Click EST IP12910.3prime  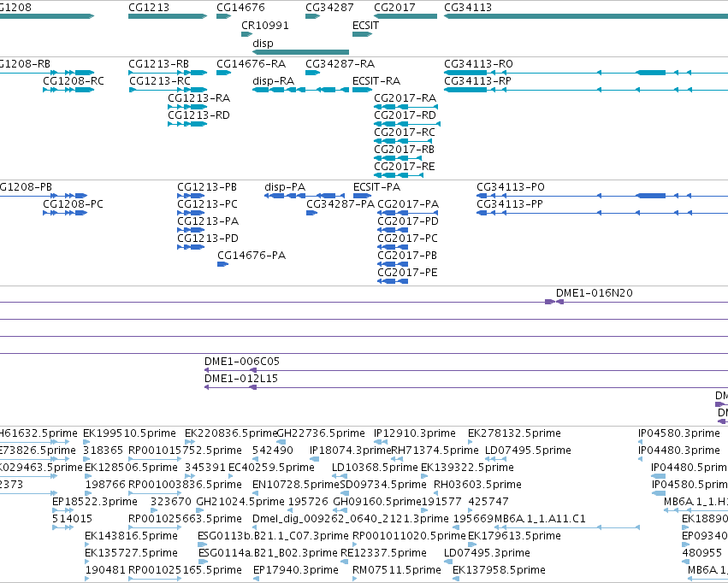415,433
